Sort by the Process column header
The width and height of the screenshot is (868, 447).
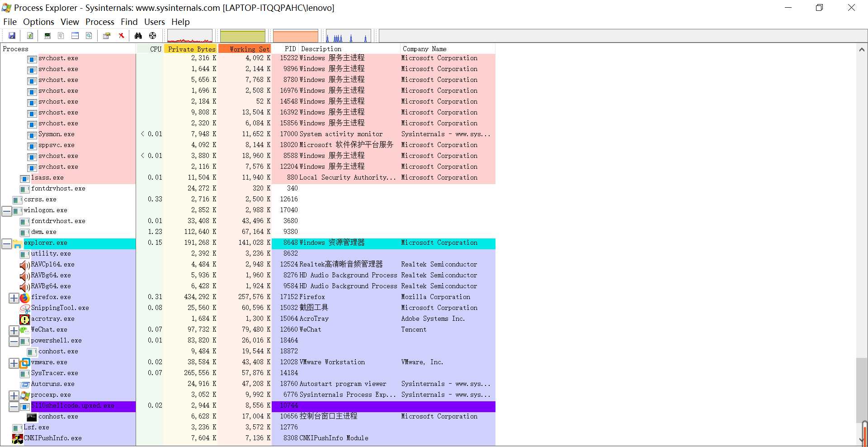tap(68, 49)
